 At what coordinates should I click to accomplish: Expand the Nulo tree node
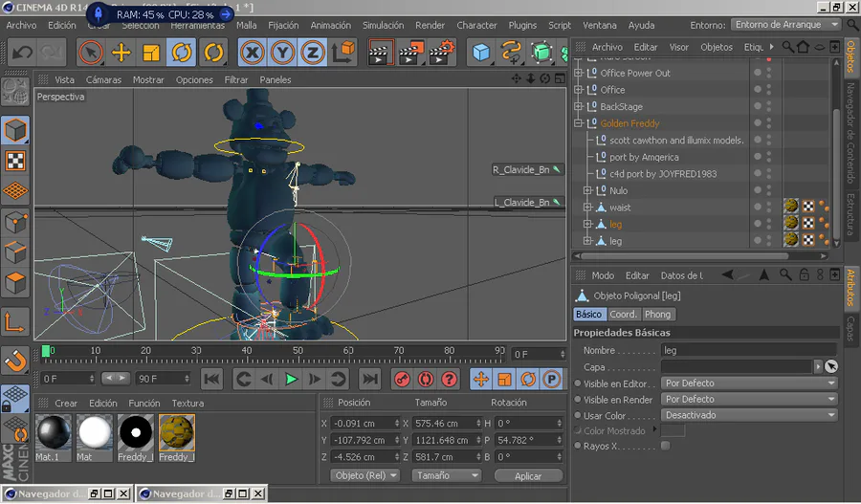(x=587, y=190)
